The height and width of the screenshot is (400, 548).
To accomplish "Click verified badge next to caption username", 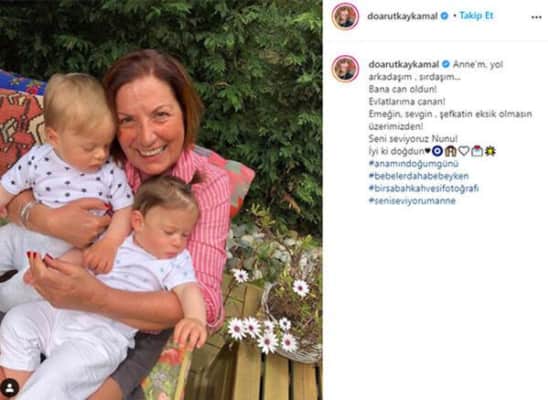I will point(446,64).
